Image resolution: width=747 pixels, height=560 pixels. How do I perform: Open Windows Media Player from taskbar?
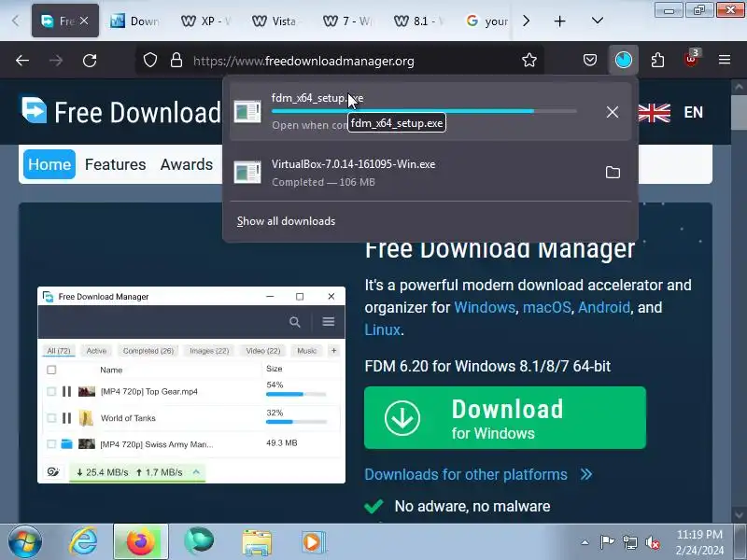pyautogui.click(x=313, y=542)
